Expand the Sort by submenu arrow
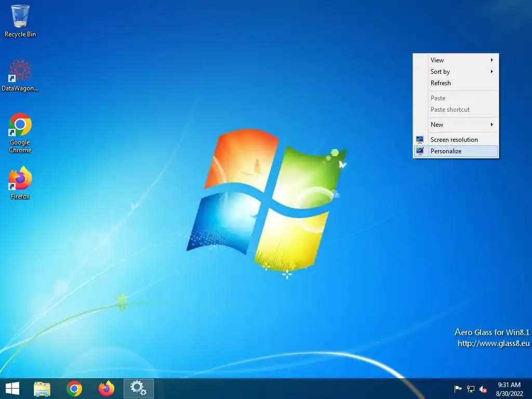 (491, 72)
